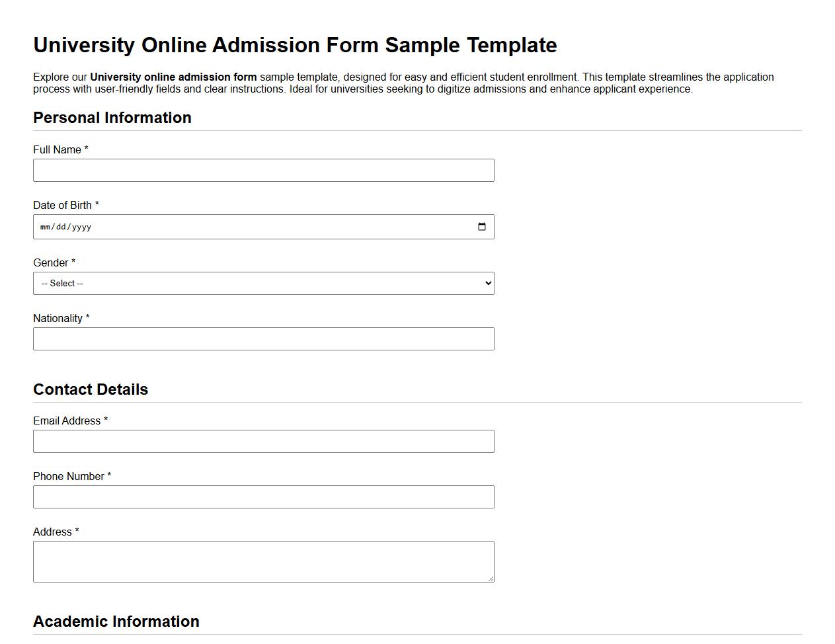Click the bolded University online admission form text
Screen dimensions: 835x644
point(175,77)
